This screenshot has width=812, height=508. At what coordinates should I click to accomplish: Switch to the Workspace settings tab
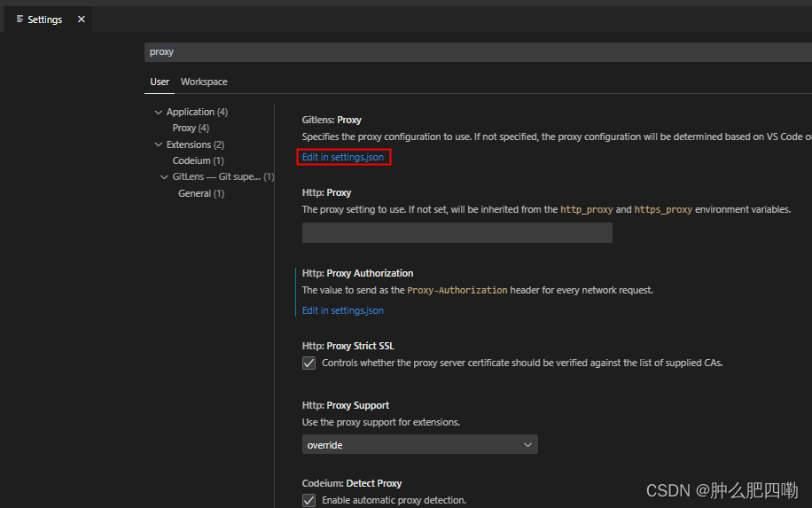pos(204,82)
